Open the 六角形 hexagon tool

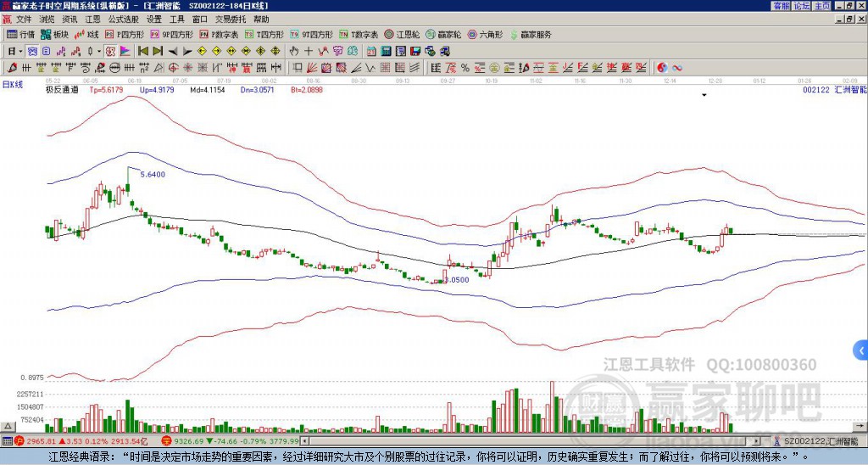pyautogui.click(x=485, y=34)
